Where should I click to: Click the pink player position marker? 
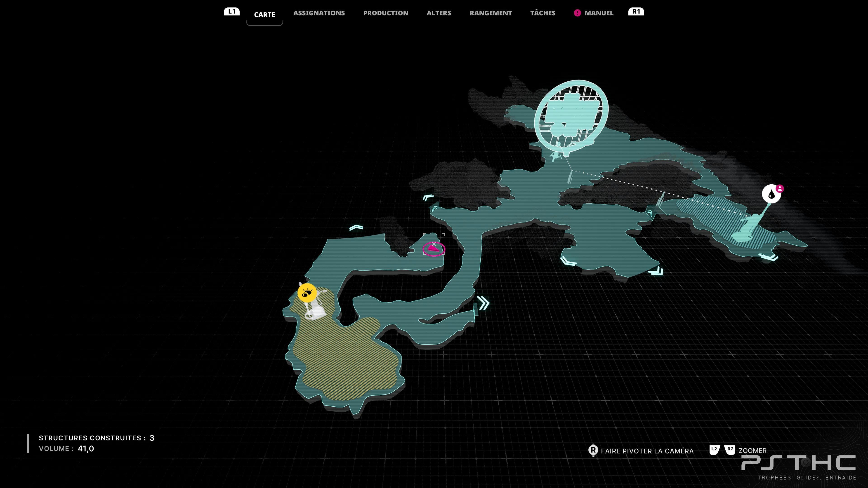point(434,249)
